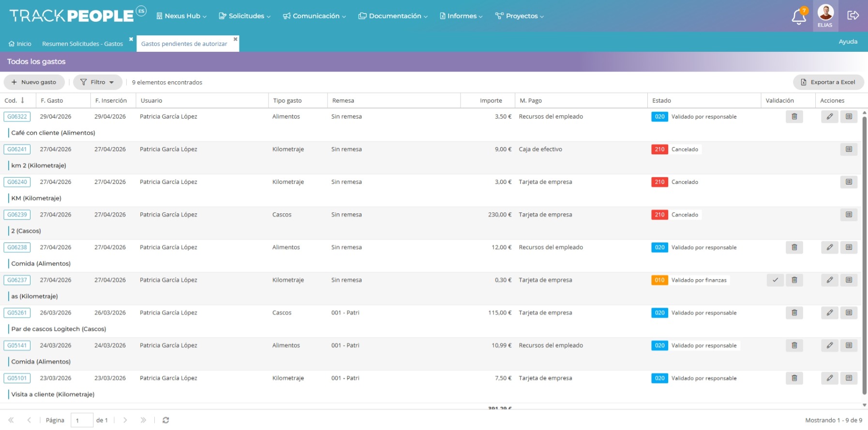View details of expense G05101

pyautogui.click(x=849, y=378)
